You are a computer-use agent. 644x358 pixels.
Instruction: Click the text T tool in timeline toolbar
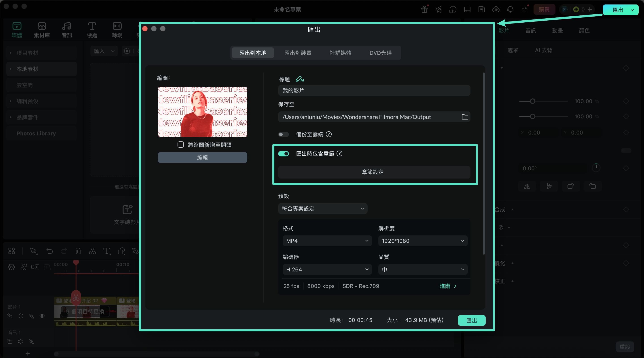[x=107, y=251]
